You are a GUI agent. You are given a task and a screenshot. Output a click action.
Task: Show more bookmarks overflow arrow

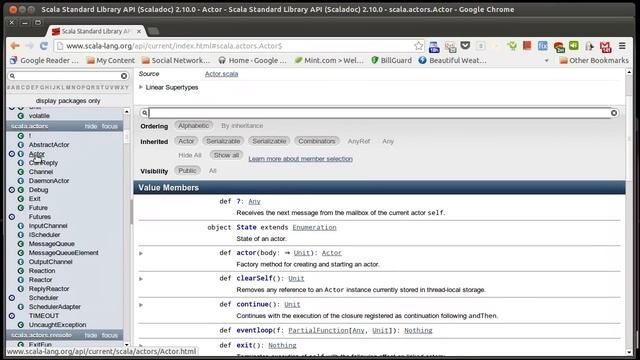click(547, 60)
